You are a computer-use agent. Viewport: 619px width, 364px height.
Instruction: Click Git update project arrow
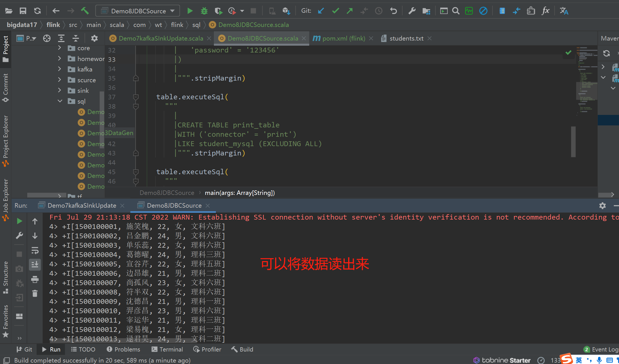(321, 11)
